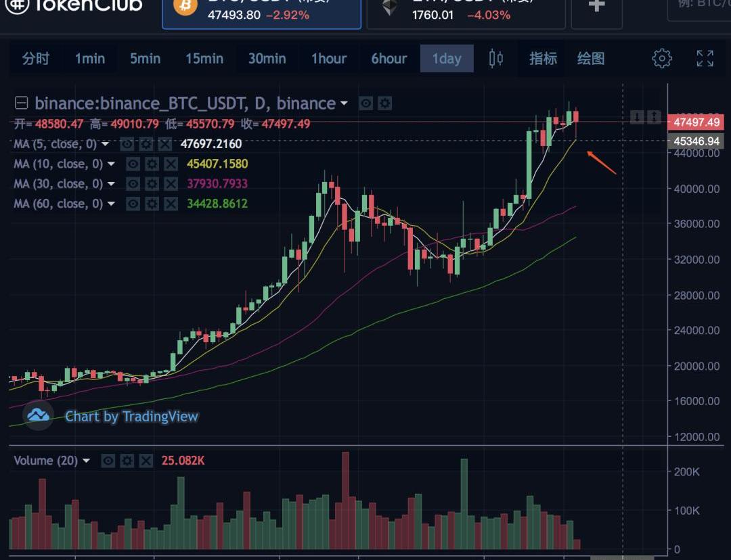
Task: Open Volume indicator settings gear
Action: (x=127, y=461)
